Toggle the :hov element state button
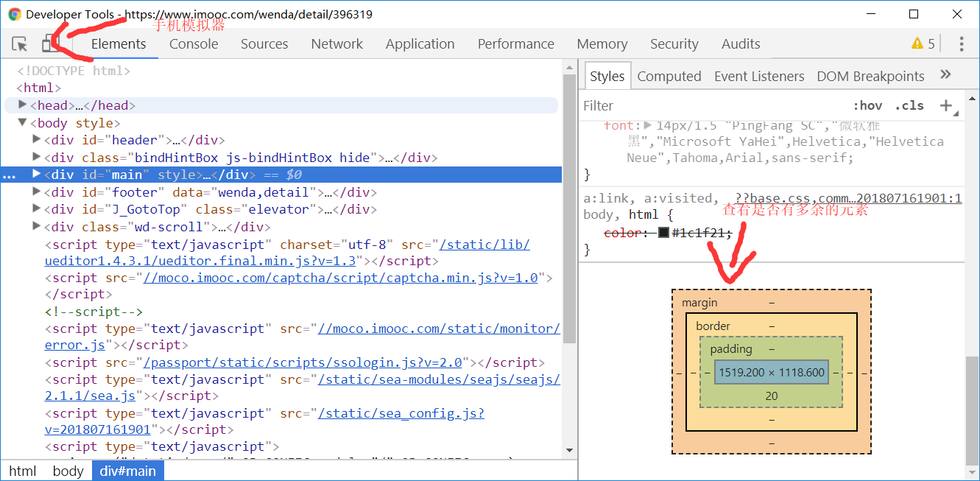The height and width of the screenshot is (481, 980). coord(867,105)
